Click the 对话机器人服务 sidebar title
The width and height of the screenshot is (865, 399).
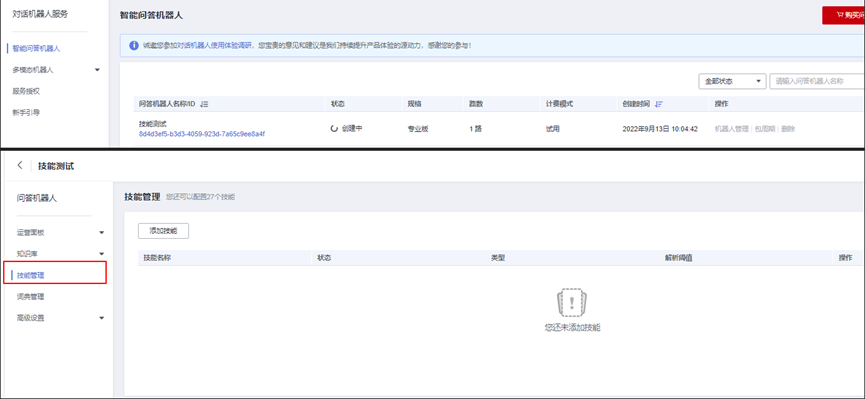pyautogui.click(x=40, y=14)
